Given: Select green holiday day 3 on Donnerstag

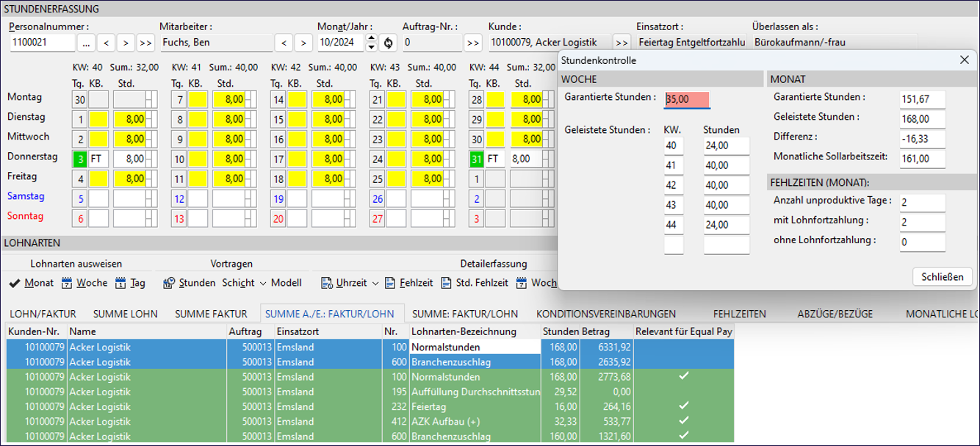Looking at the screenshot, I should point(80,158).
